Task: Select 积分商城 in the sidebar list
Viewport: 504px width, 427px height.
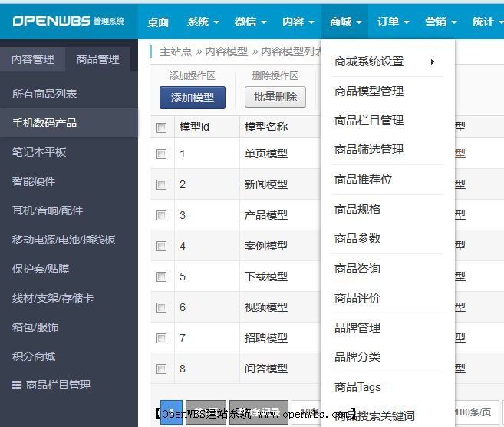Action: pyautogui.click(x=34, y=356)
